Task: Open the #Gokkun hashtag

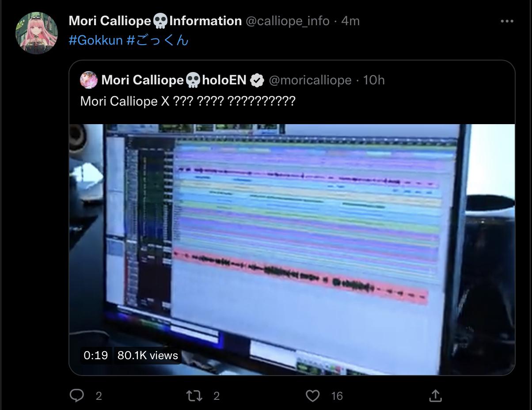Action: [x=95, y=41]
